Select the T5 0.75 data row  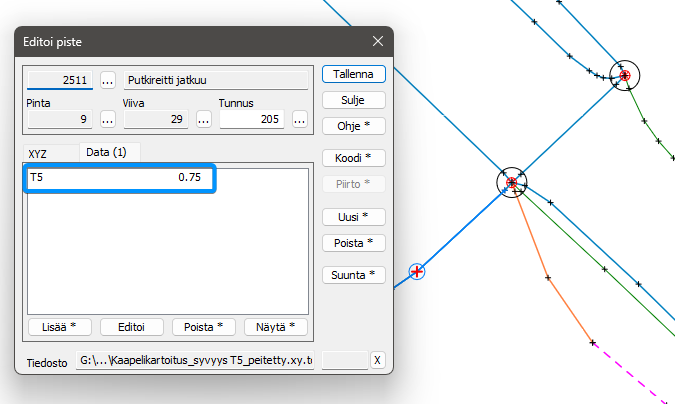(x=118, y=178)
